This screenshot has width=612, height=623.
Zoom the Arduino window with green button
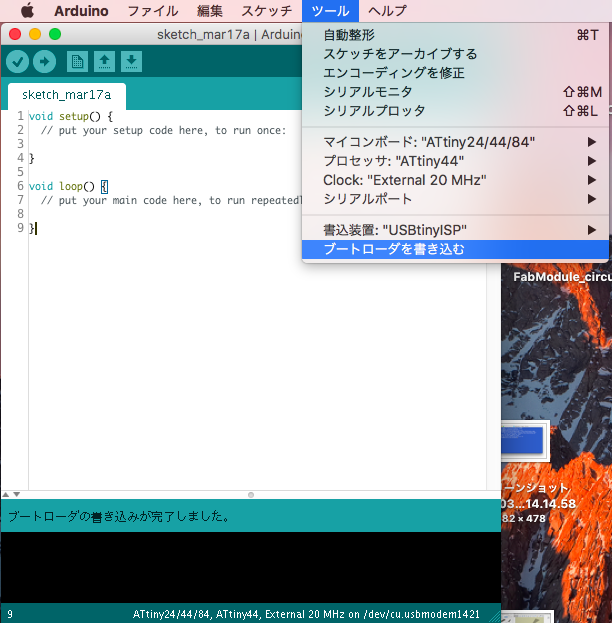[x=55, y=35]
